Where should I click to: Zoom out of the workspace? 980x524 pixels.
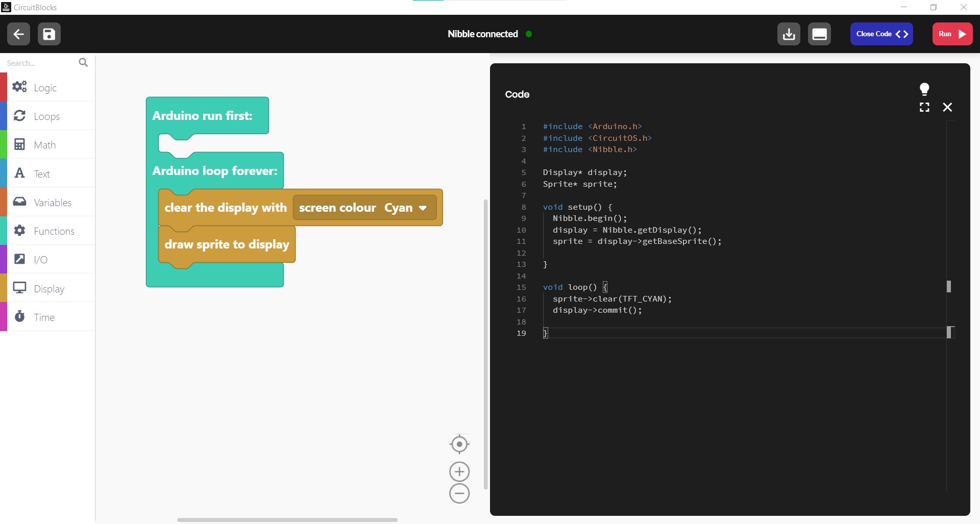[x=459, y=493]
